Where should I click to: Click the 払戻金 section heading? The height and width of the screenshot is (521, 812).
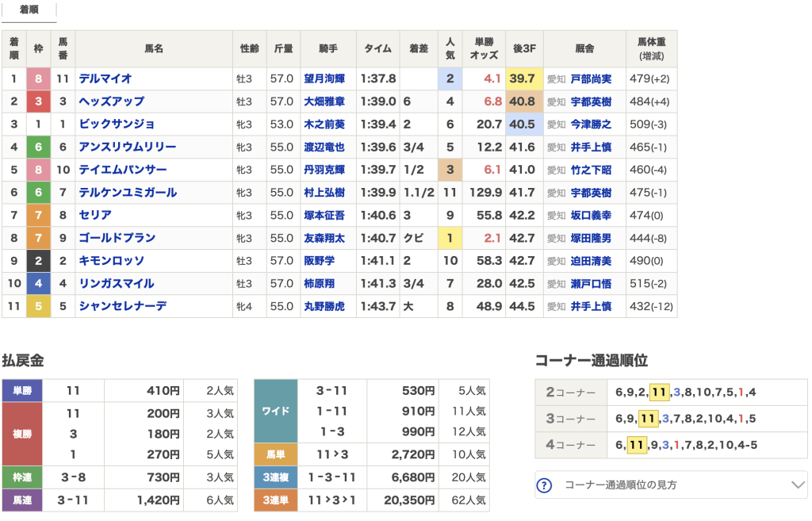[x=23, y=361]
